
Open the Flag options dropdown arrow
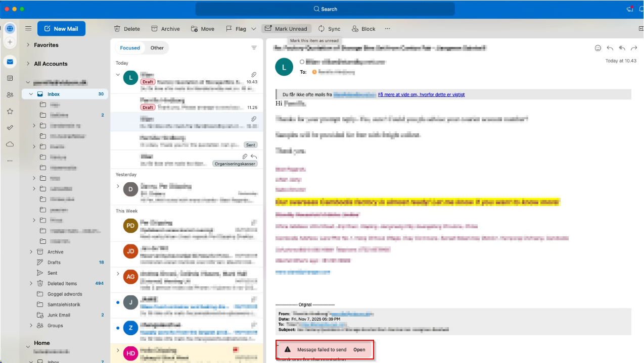254,29
